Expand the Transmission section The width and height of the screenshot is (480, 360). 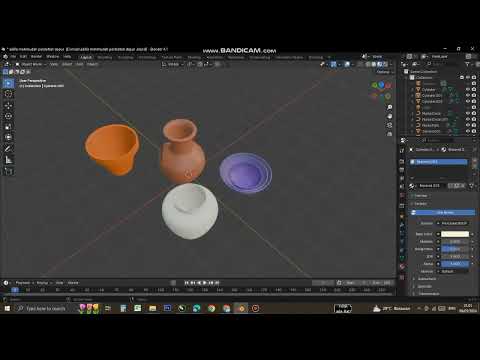tap(428, 294)
